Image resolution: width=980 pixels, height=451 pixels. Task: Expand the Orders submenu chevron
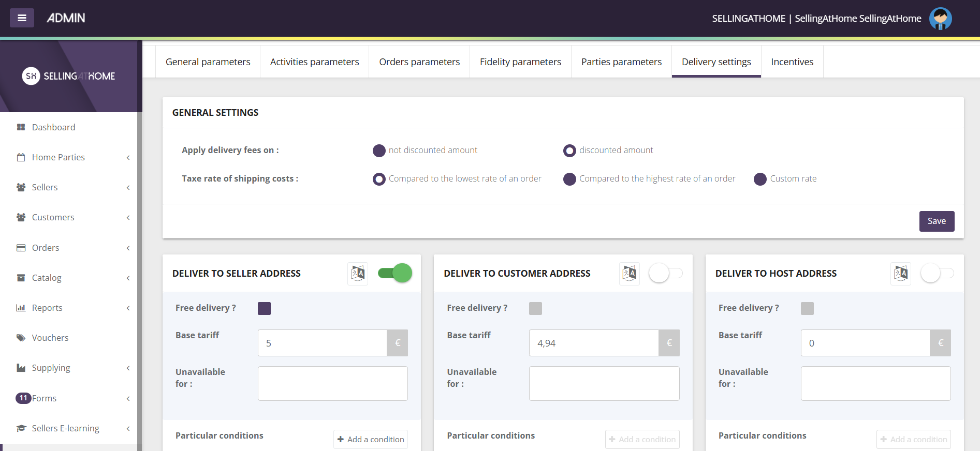[x=128, y=248]
